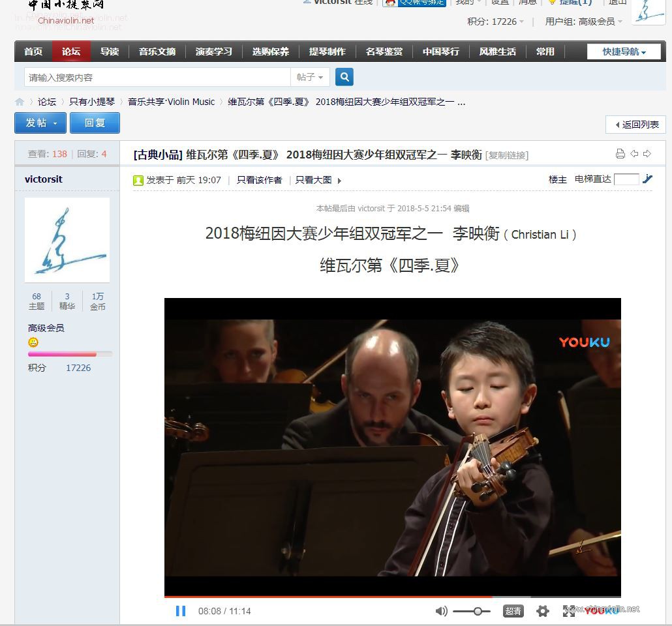Click the 高级会员 group link
Screen dimensions: 672x626
tap(46, 328)
